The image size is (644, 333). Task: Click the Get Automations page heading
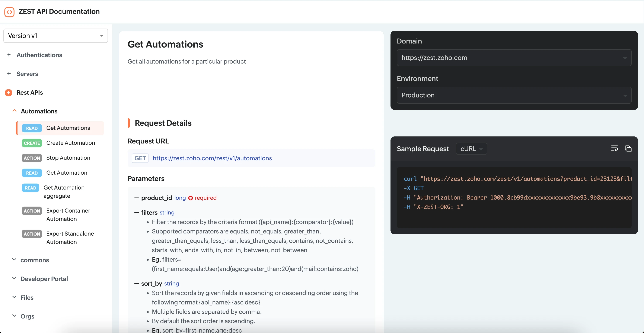point(165,44)
